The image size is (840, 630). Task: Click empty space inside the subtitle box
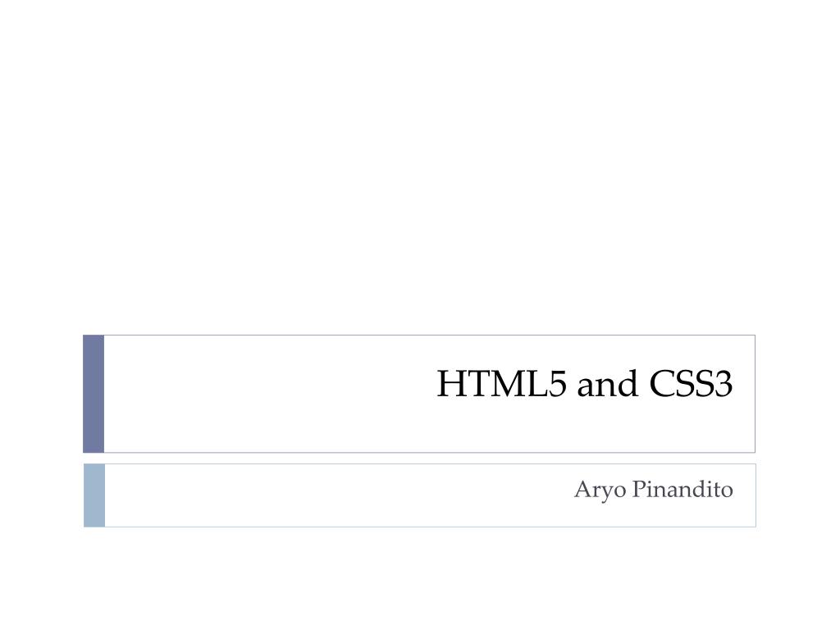322,495
